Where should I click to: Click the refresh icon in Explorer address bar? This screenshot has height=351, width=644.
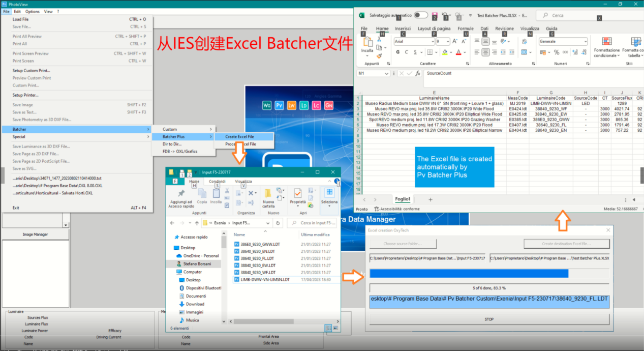[x=278, y=223]
